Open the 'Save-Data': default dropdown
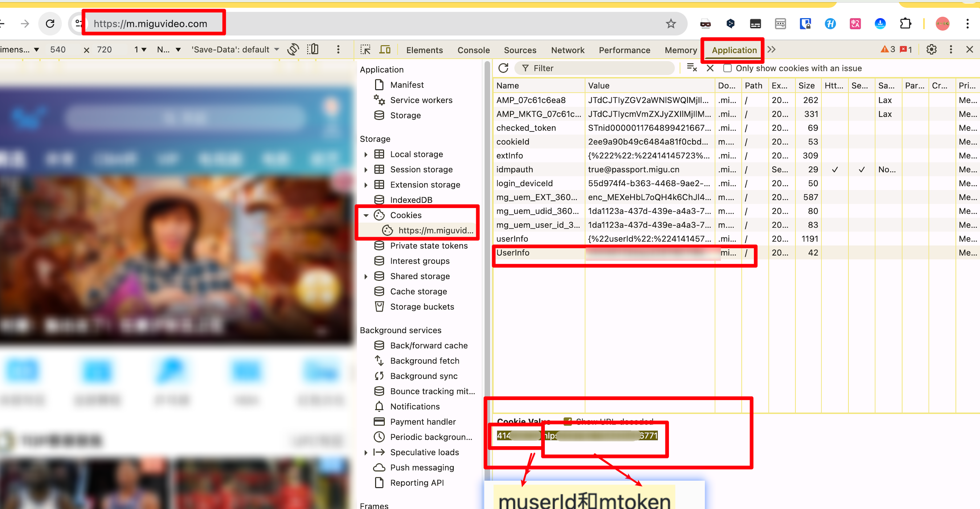 (236, 49)
